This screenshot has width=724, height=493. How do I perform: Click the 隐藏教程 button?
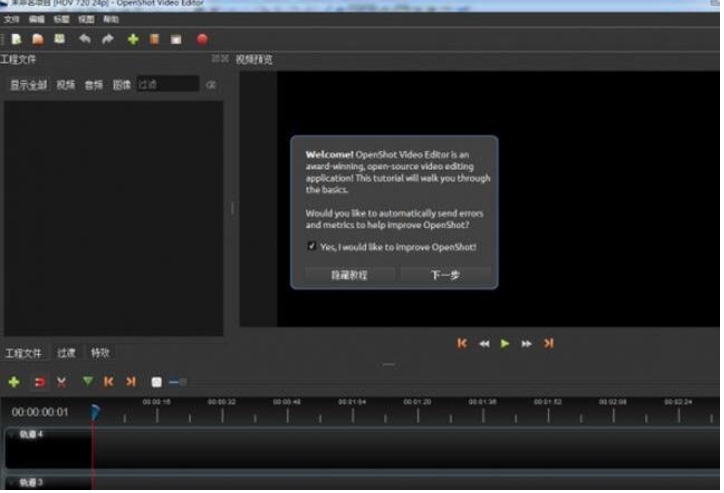point(349,275)
